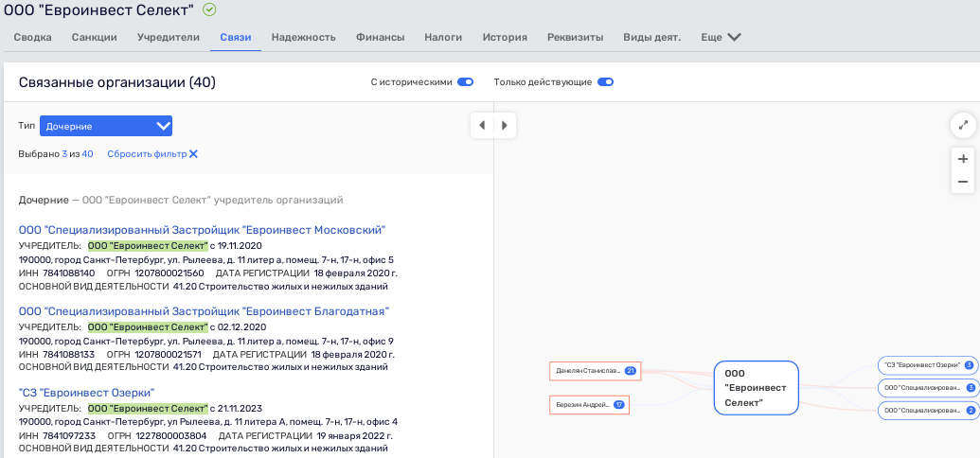The image size is (980, 458).
Task: Zoom out the connections graph
Action: tap(963, 182)
